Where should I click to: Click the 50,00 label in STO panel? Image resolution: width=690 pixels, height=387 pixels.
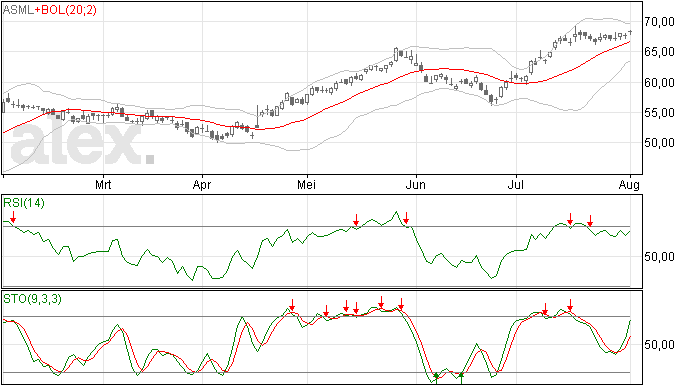pyautogui.click(x=659, y=345)
